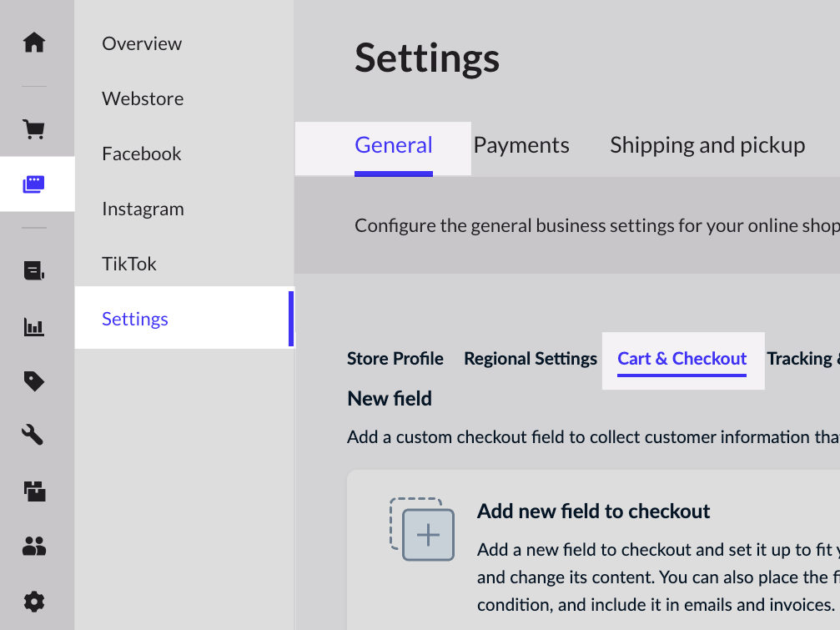Open the shopping cart icon
This screenshot has height=630, width=840.
coord(34,129)
